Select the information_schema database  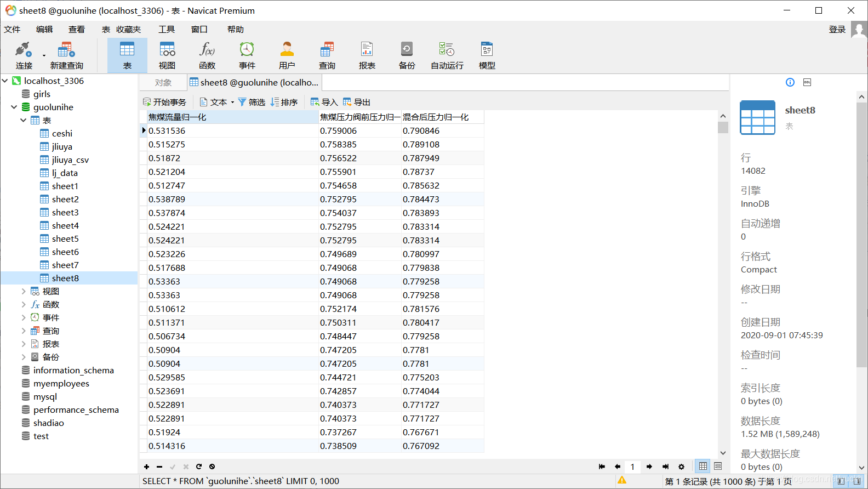pos(73,370)
